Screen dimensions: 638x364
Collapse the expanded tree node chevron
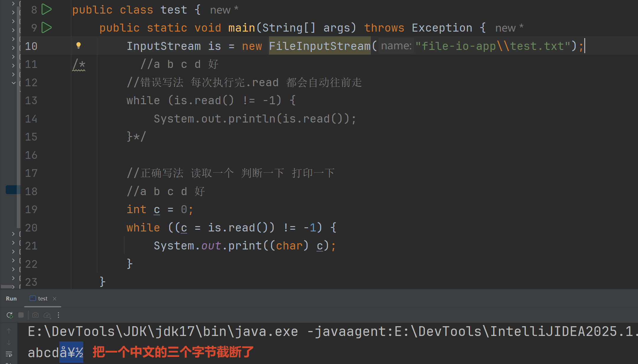pos(13,83)
